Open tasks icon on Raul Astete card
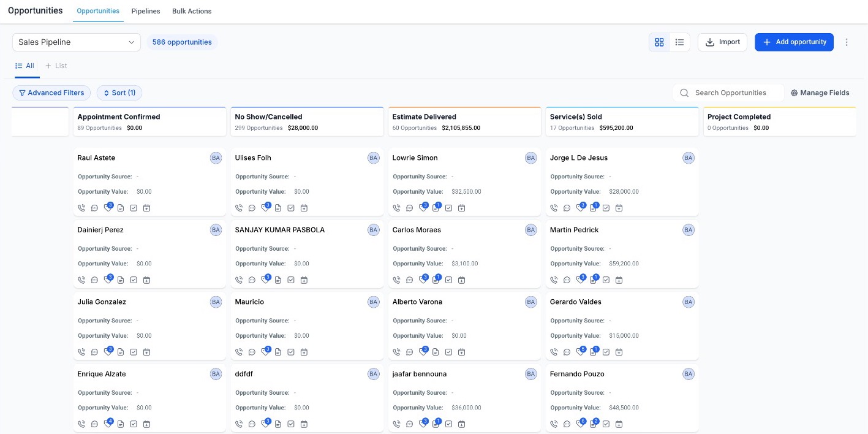Image resolution: width=868 pixels, height=434 pixels. 134,208
